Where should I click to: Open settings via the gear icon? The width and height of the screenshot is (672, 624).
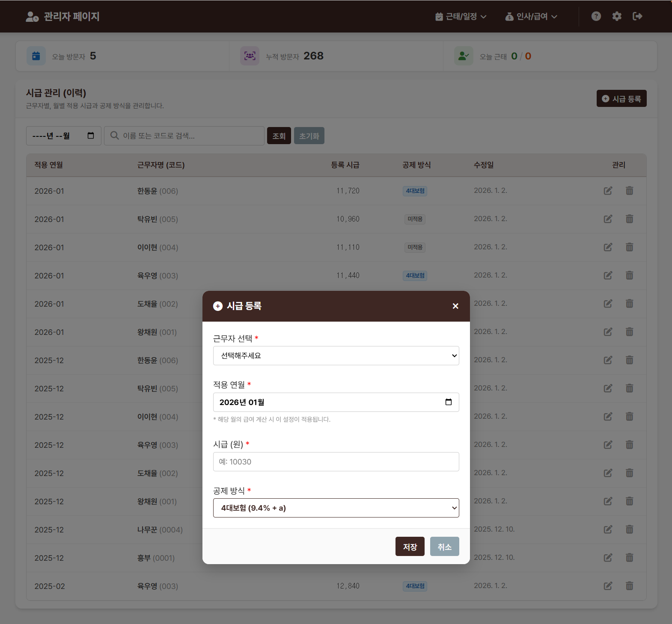pos(616,16)
